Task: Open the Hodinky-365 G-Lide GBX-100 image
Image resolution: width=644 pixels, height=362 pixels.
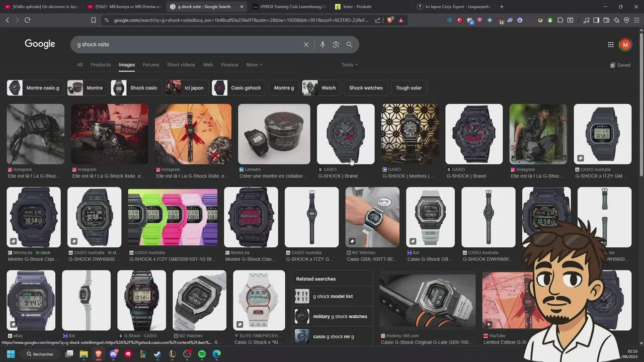Action: [x=428, y=301]
